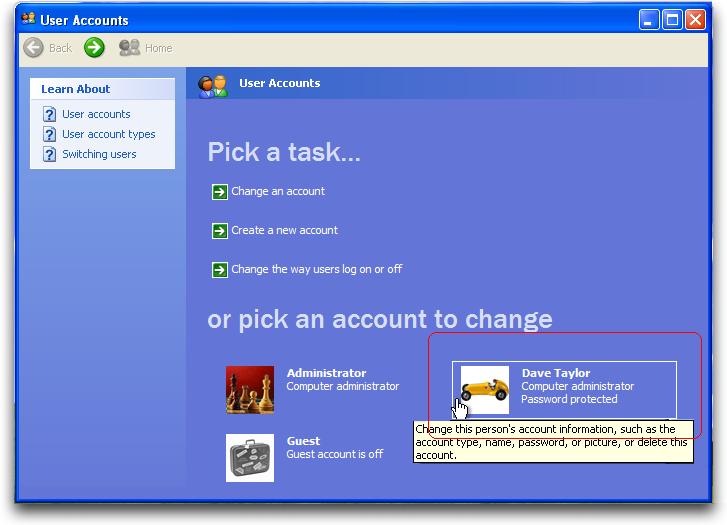The width and height of the screenshot is (727, 525).
Task: Go to Home using the toolbar icon
Action: click(129, 47)
